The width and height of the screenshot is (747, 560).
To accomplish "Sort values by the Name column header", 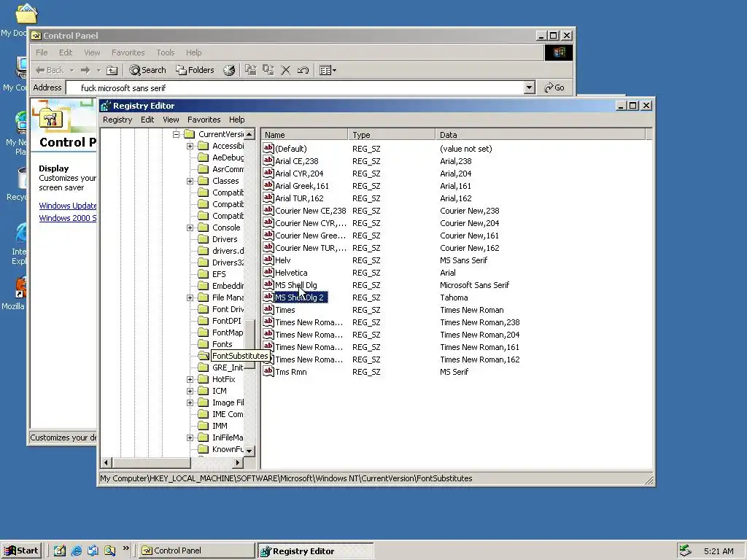I will tap(305, 135).
